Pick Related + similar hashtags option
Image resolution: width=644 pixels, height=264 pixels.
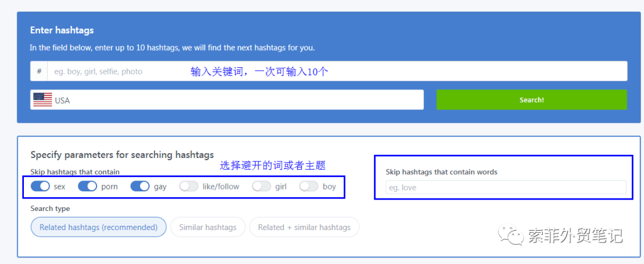(304, 227)
